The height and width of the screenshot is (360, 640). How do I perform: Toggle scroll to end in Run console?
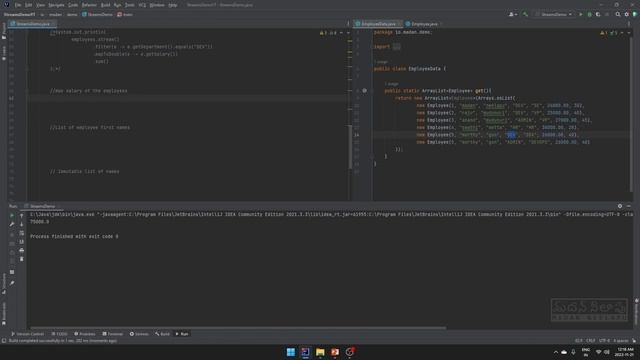click(22, 242)
